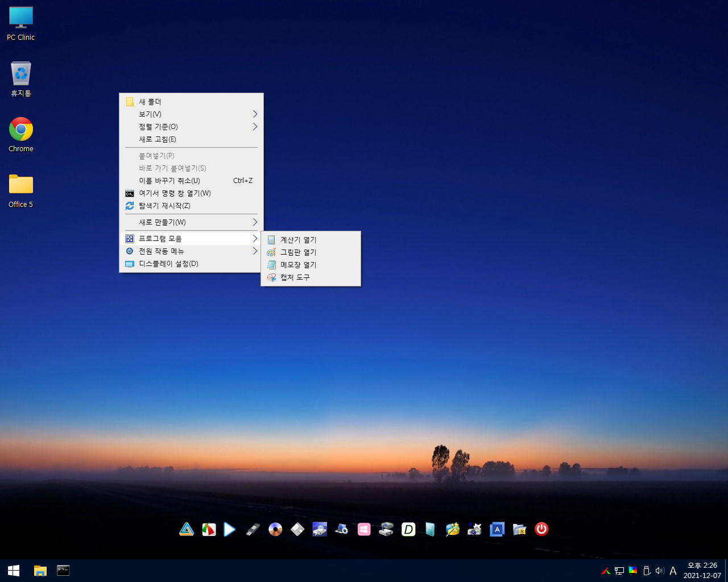Screen dimensions: 728x582
Task: Choose 이름 바꾸기 취소(U) menu entry
Action: pos(191,181)
